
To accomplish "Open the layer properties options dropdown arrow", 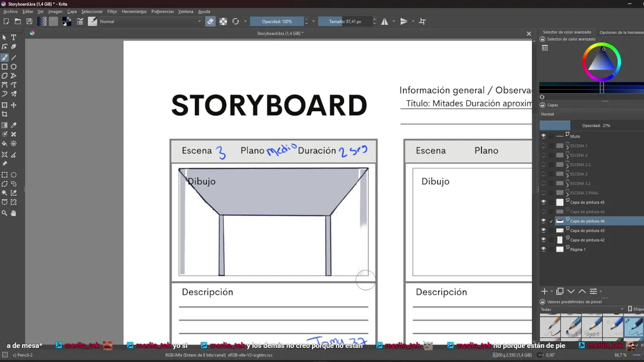I will click(601, 291).
